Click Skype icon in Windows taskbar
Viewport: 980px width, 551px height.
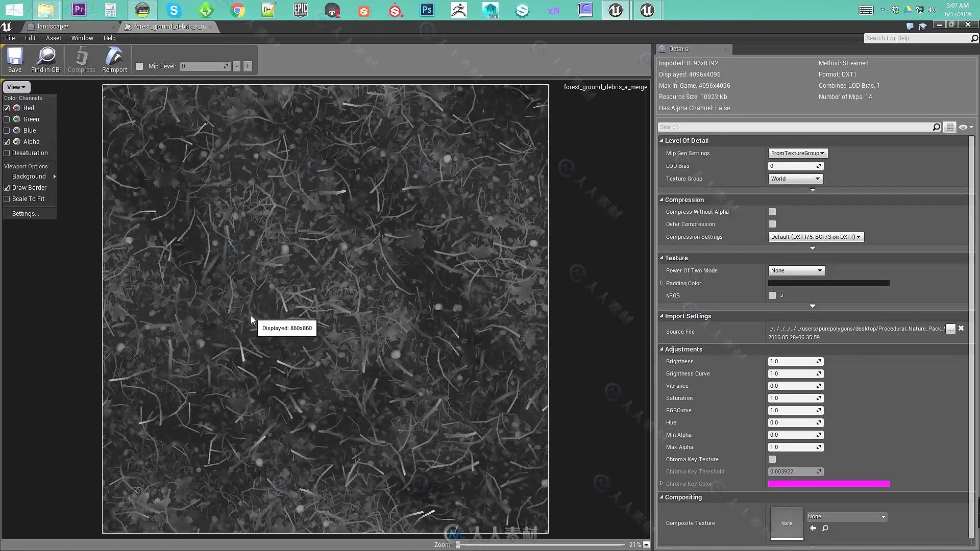[x=173, y=9]
